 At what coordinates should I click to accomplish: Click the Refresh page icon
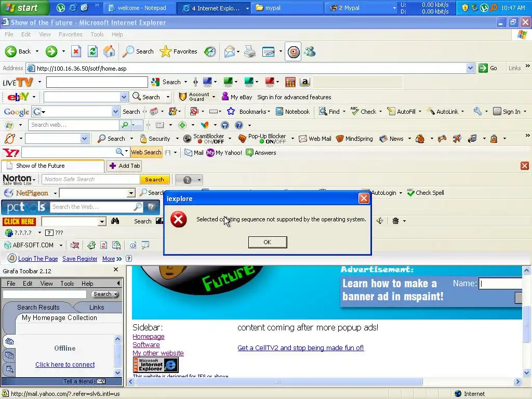(x=92, y=51)
